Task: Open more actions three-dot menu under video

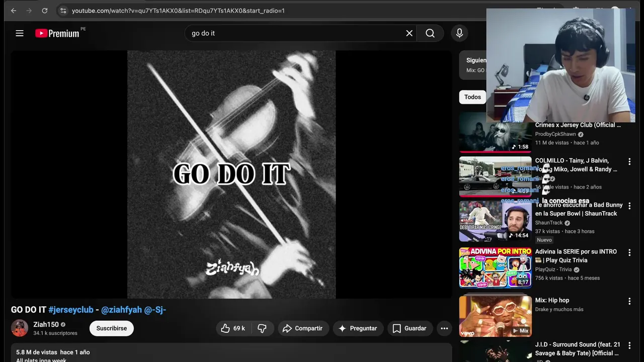Action: [444, 328]
